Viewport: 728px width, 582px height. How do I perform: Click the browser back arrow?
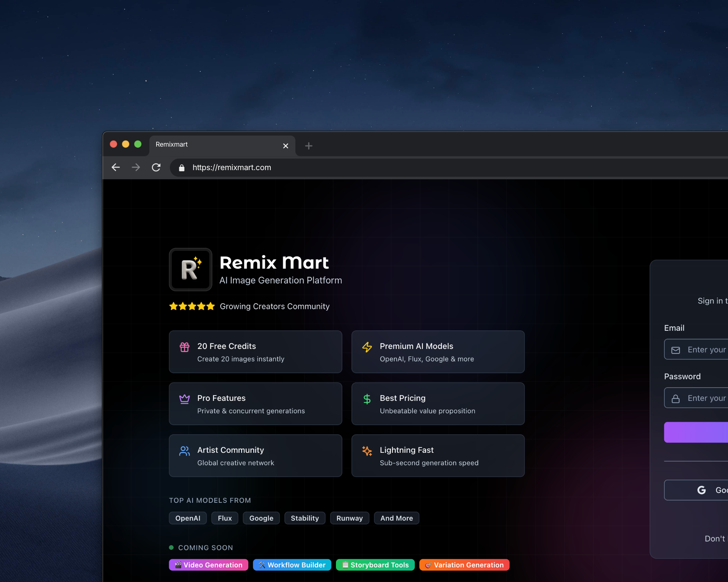(x=116, y=167)
